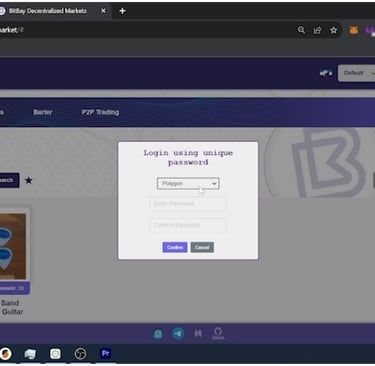Open the Sand Guitar listing thumbnail
Image resolution: width=375 pixels, height=366 pixels.
click(13, 246)
